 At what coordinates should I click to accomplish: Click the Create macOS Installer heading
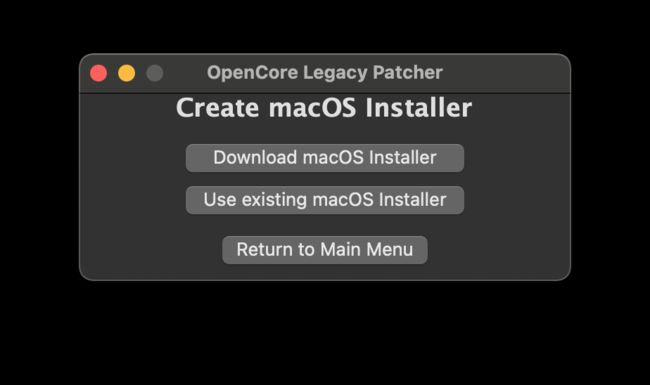[x=324, y=108]
